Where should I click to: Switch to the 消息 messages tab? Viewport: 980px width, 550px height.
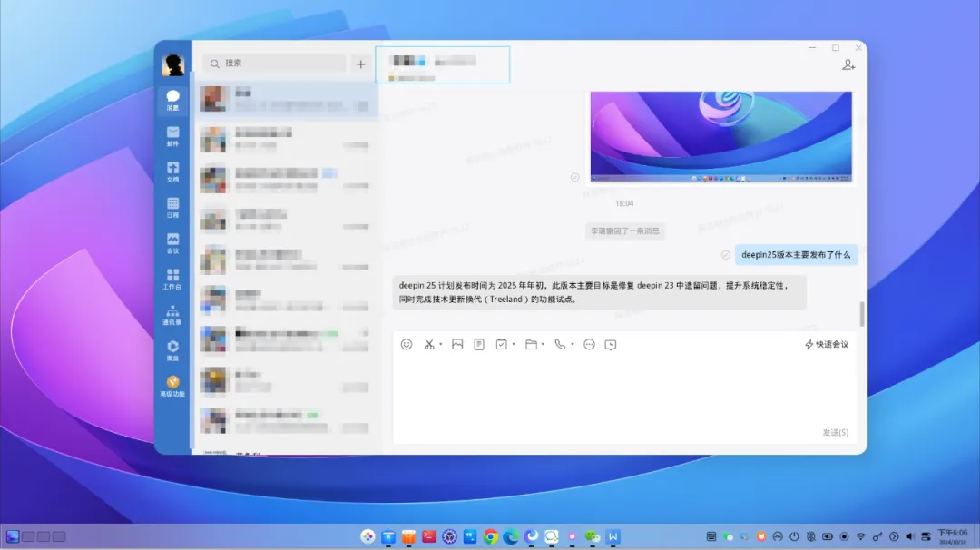172,100
